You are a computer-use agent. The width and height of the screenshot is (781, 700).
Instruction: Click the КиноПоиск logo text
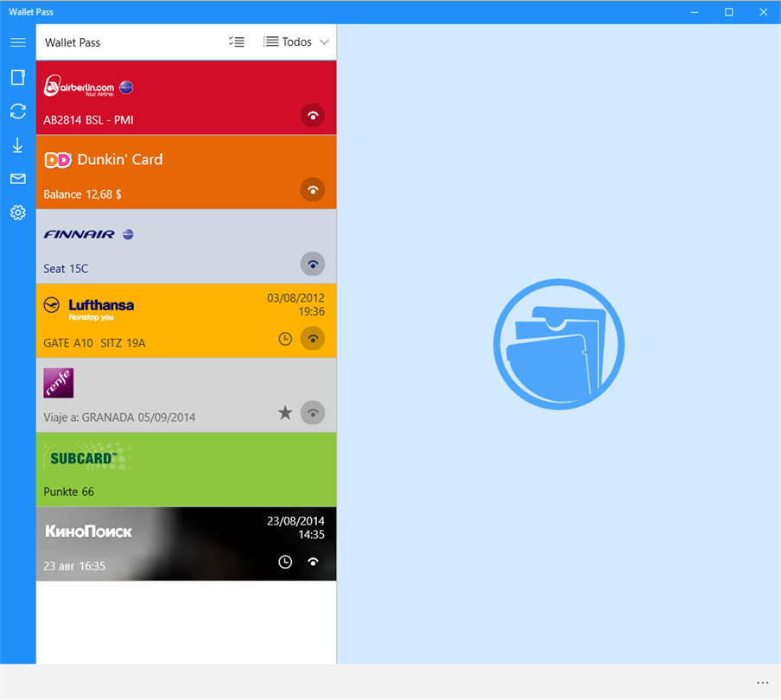point(89,531)
